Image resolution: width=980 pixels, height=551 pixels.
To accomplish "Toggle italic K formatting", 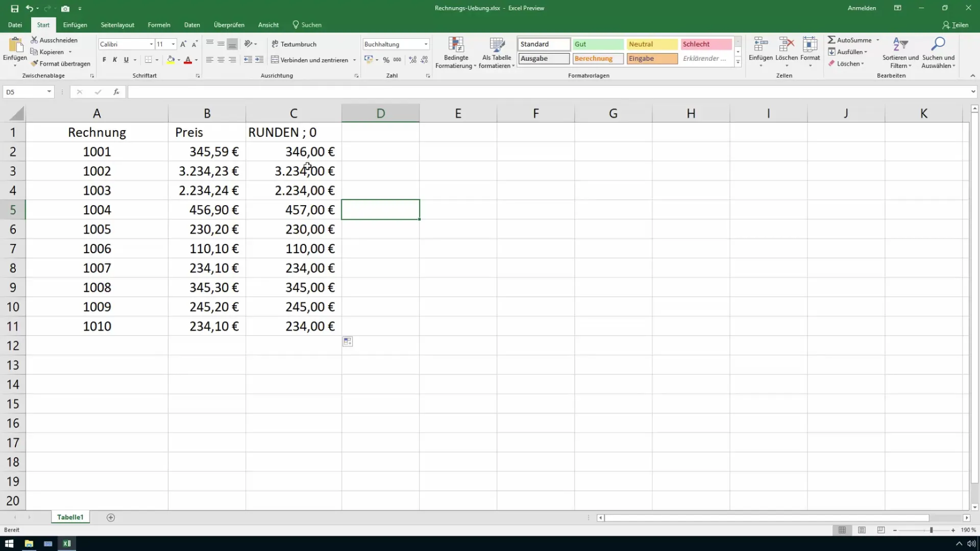I will pos(115,60).
